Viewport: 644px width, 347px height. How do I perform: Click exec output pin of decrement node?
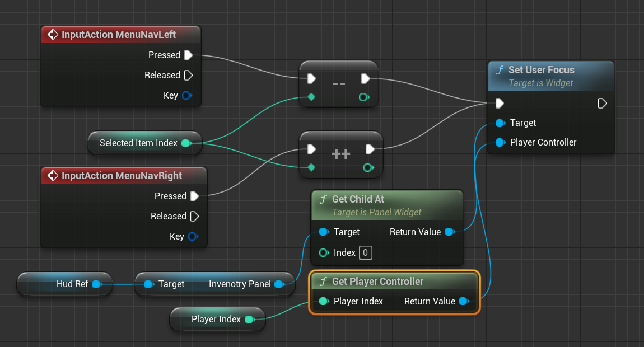365,78
